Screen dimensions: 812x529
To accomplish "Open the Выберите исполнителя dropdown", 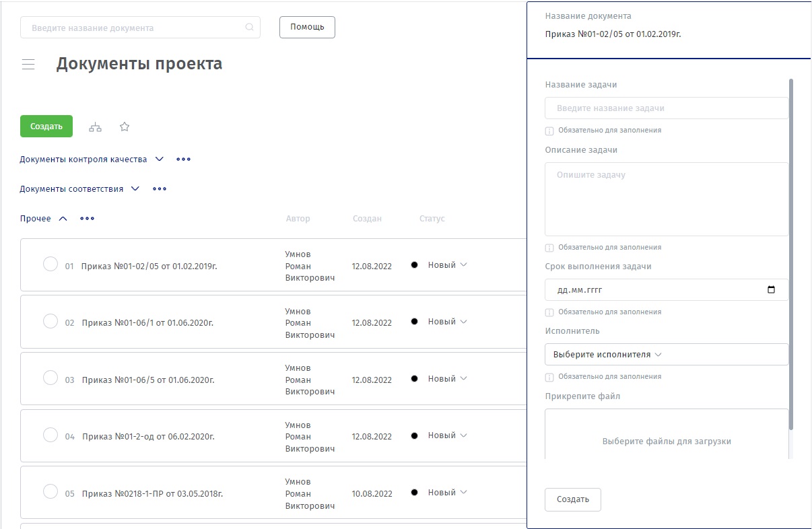I will (667, 355).
